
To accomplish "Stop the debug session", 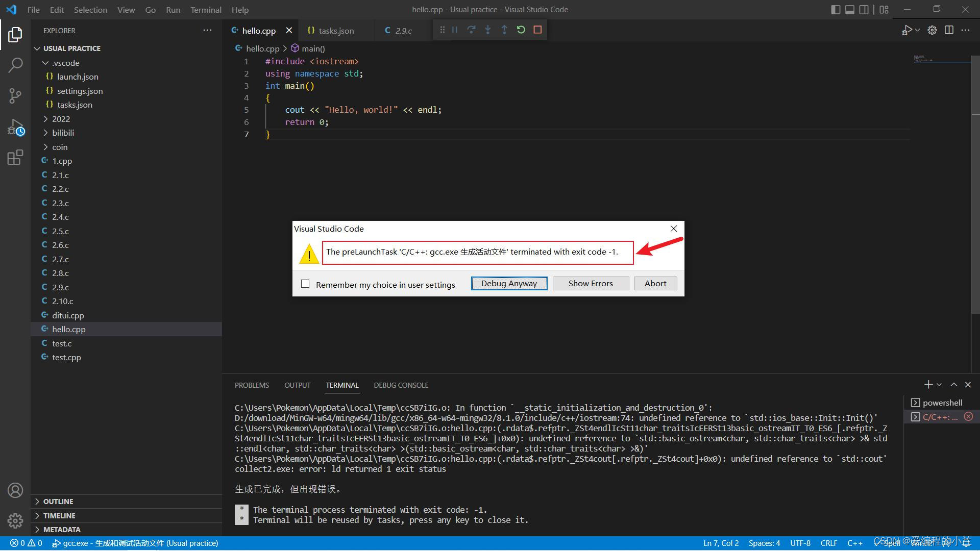I will pos(537,30).
